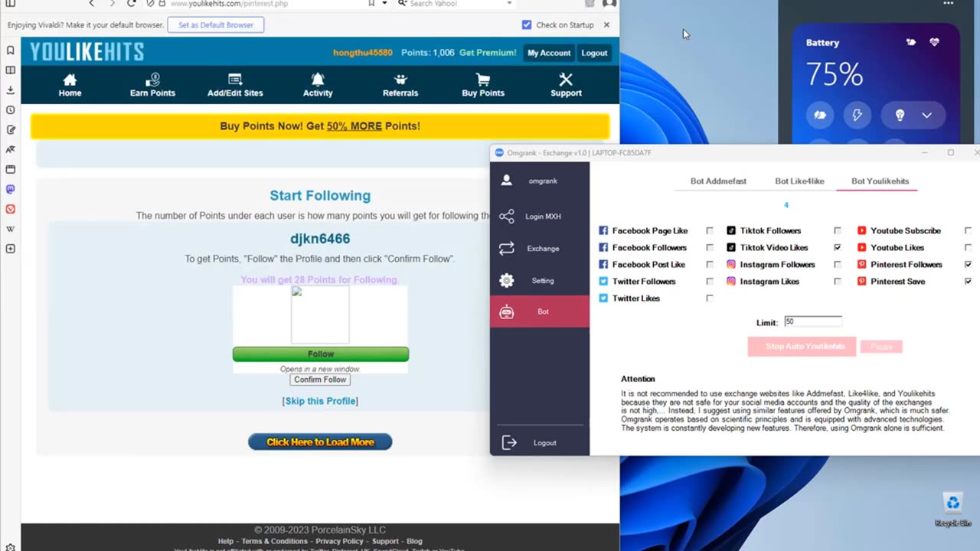The height and width of the screenshot is (551, 980).
Task: Click Skip this Profile link
Action: (x=320, y=401)
